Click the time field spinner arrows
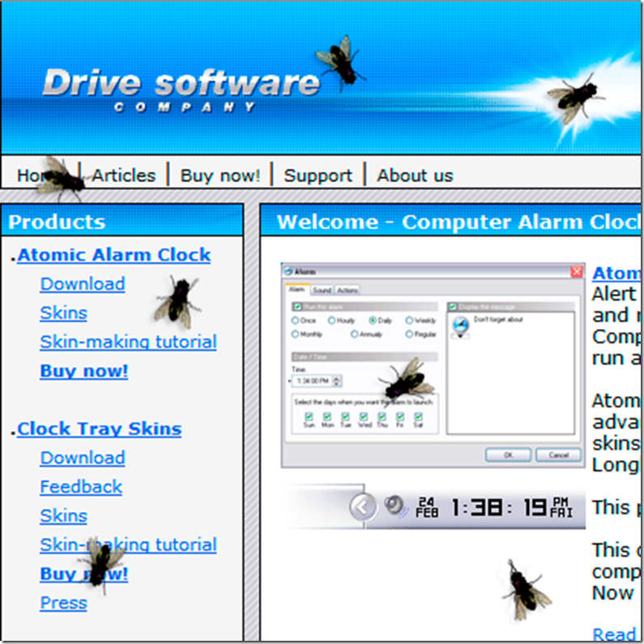 [337, 382]
